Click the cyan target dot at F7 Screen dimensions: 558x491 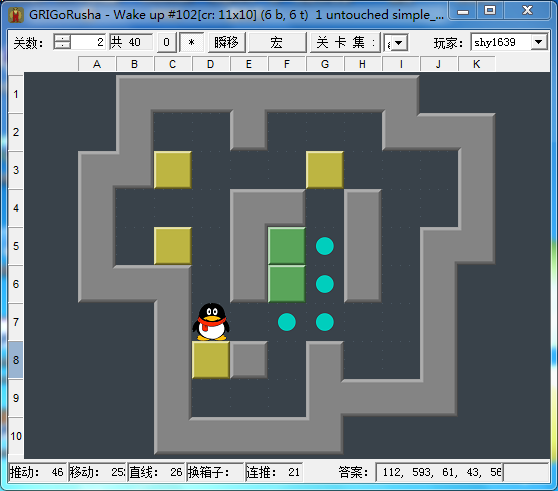287,322
